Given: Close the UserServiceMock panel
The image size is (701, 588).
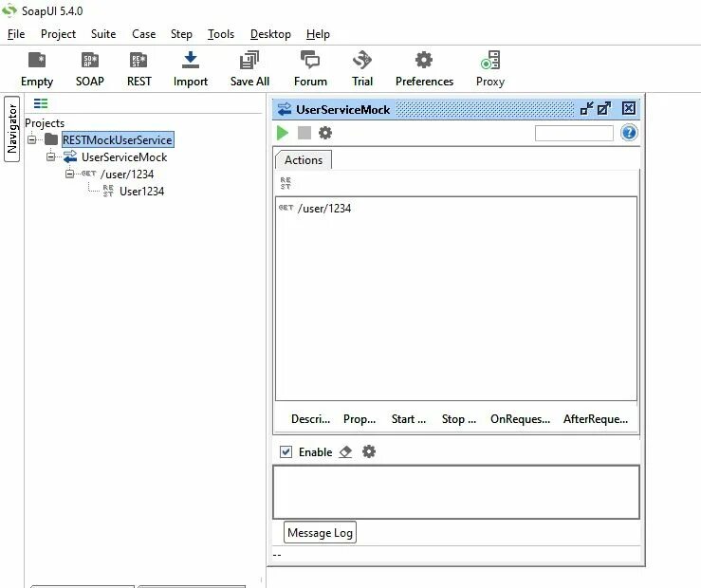Looking at the screenshot, I should tap(629, 108).
